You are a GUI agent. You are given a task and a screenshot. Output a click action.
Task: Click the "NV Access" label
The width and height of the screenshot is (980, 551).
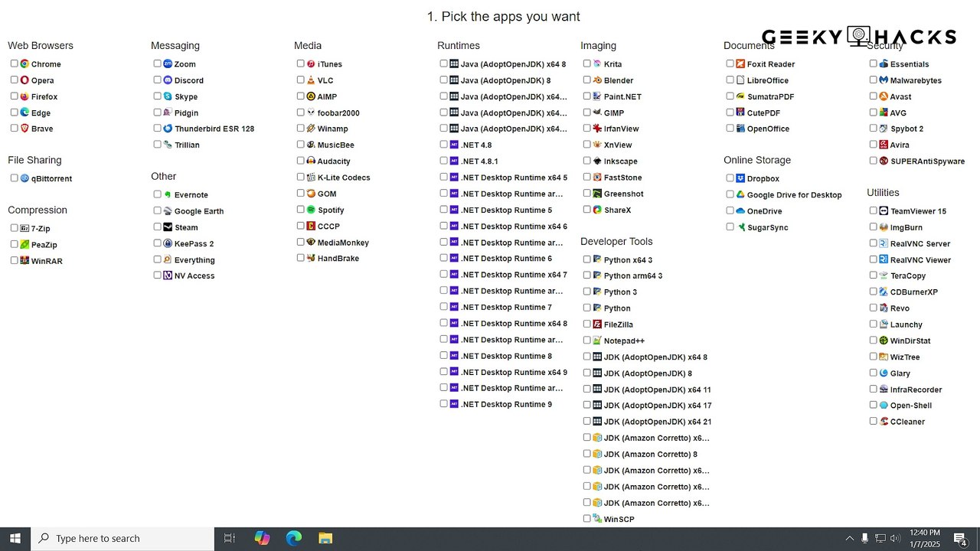[x=194, y=276]
